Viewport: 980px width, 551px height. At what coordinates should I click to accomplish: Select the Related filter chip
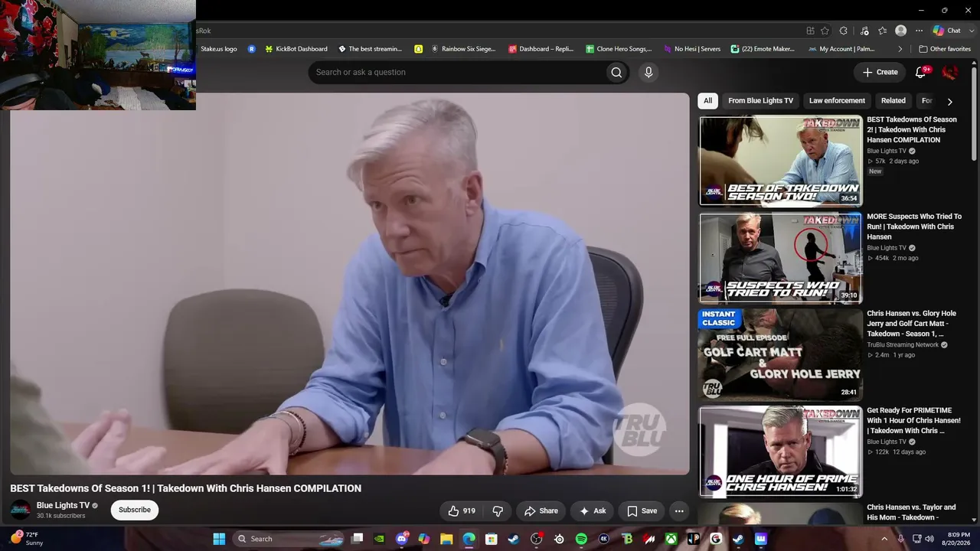[893, 100]
